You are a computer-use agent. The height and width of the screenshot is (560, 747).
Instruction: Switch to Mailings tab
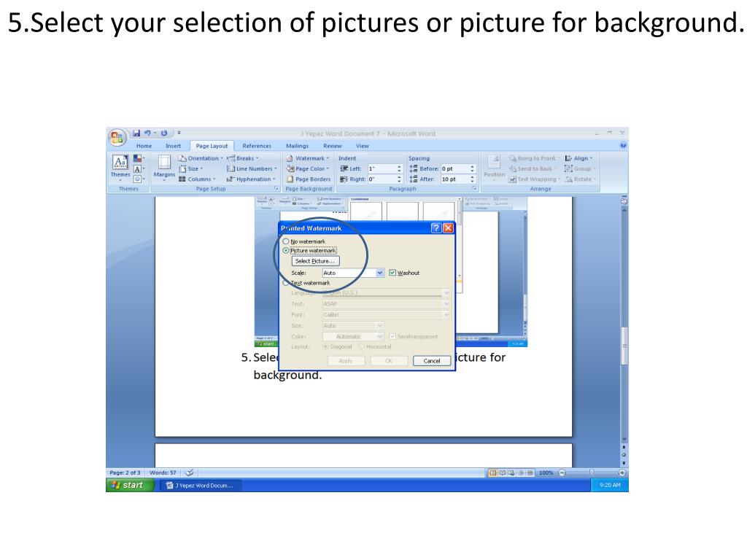tap(297, 146)
